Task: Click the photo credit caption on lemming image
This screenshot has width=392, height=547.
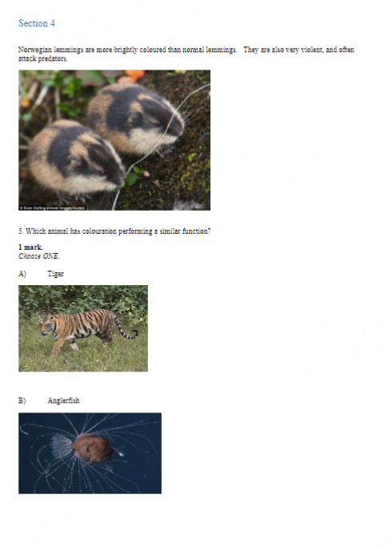Action: [52, 208]
